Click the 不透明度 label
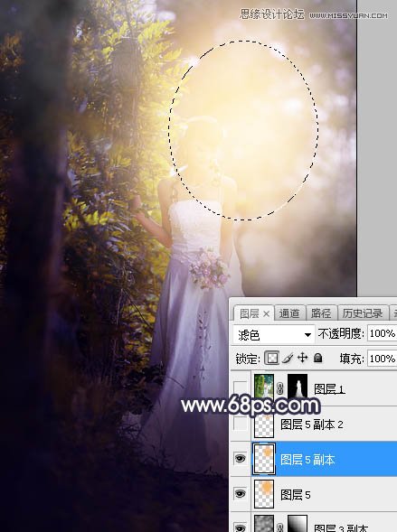 341,334
